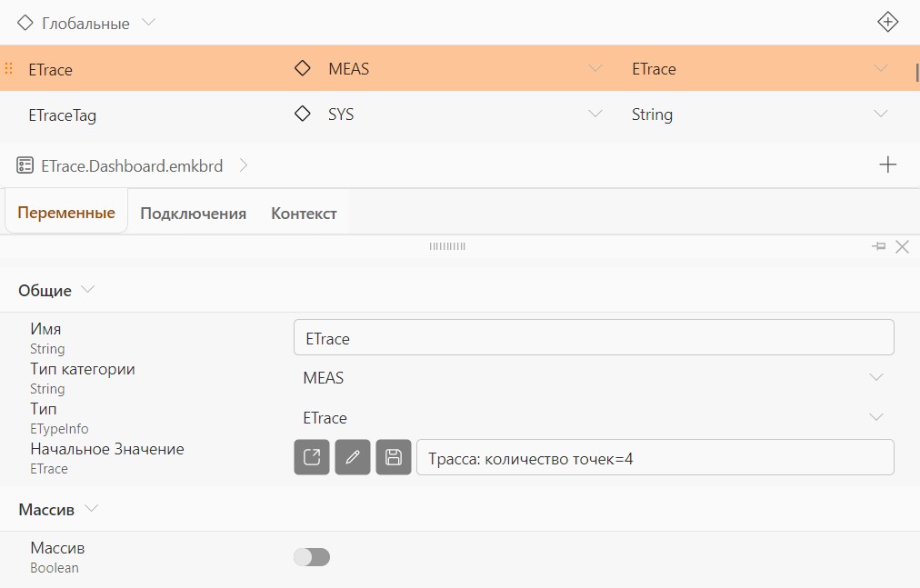
Task: Switch to the Контекст tab
Action: tap(304, 213)
